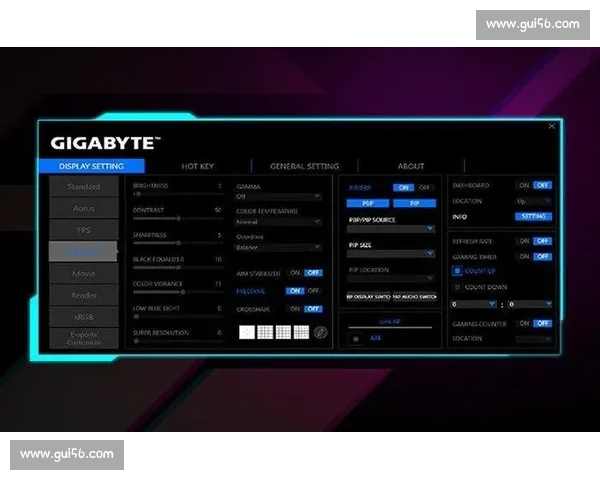Screen dimensions: 600x480
Task: Expand the PIP Location dropdown
Action: pos(391,279)
